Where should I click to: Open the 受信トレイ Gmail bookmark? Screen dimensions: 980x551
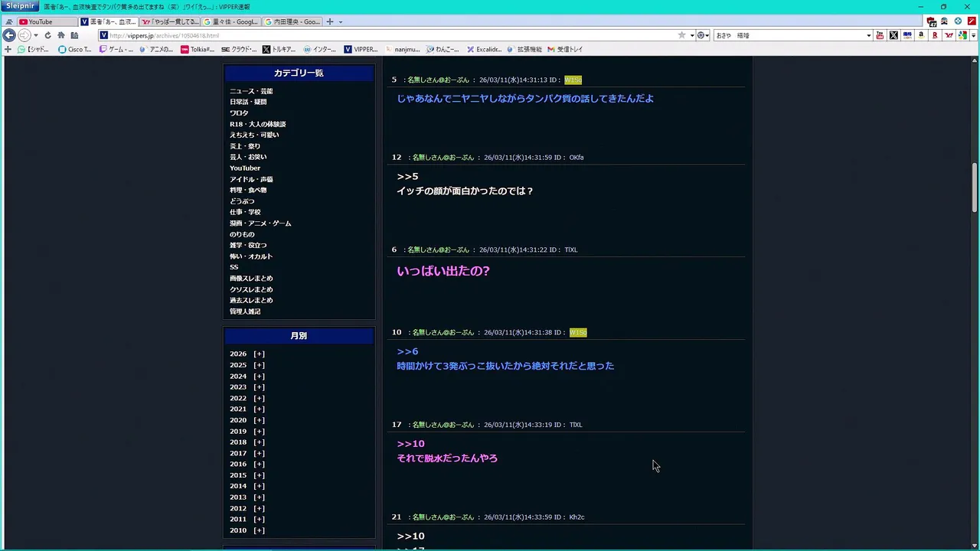coord(564,49)
